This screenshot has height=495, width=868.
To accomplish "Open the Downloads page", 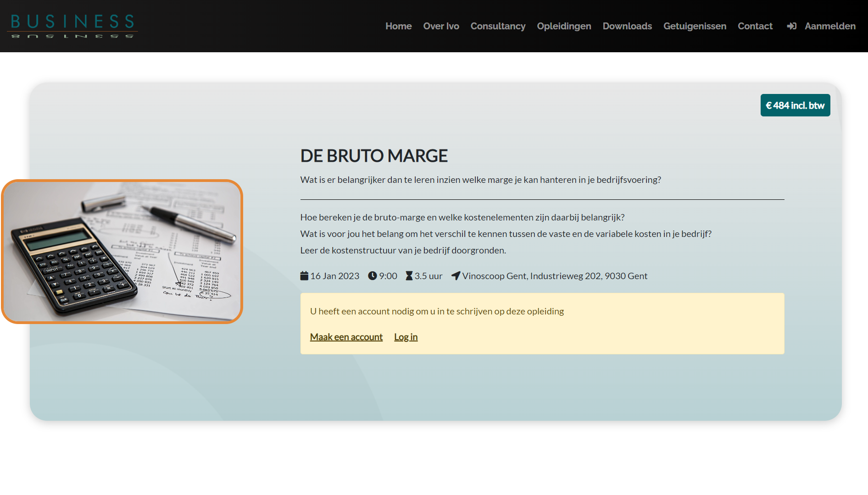I will tap(627, 26).
